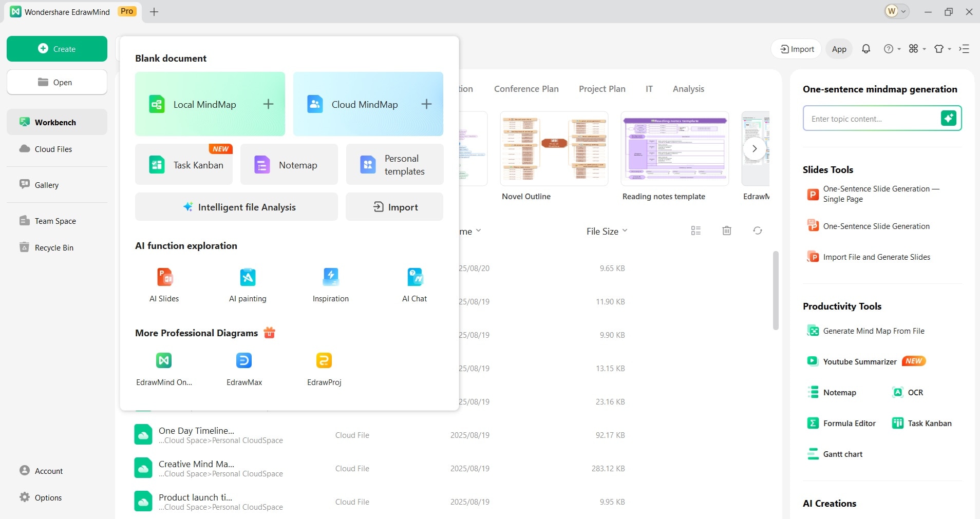Screen dimensions: 980x519
Task: Click the App button in top bar
Action: click(x=839, y=49)
